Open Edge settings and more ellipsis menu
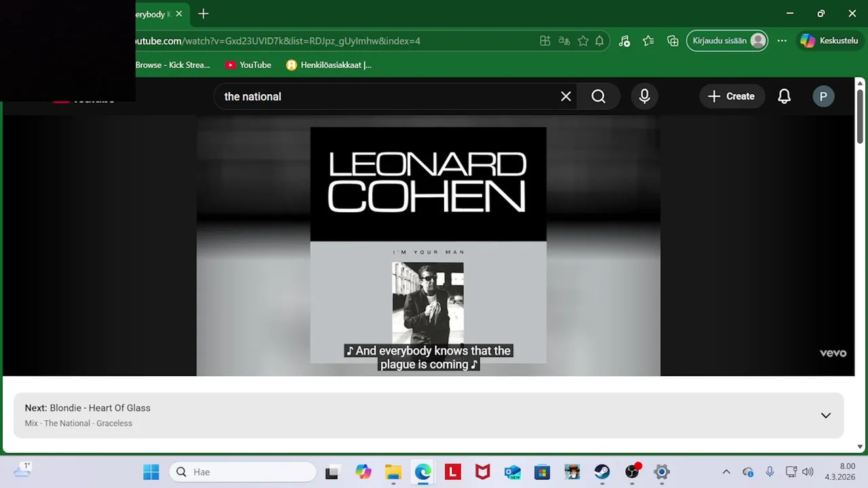 click(x=782, y=41)
